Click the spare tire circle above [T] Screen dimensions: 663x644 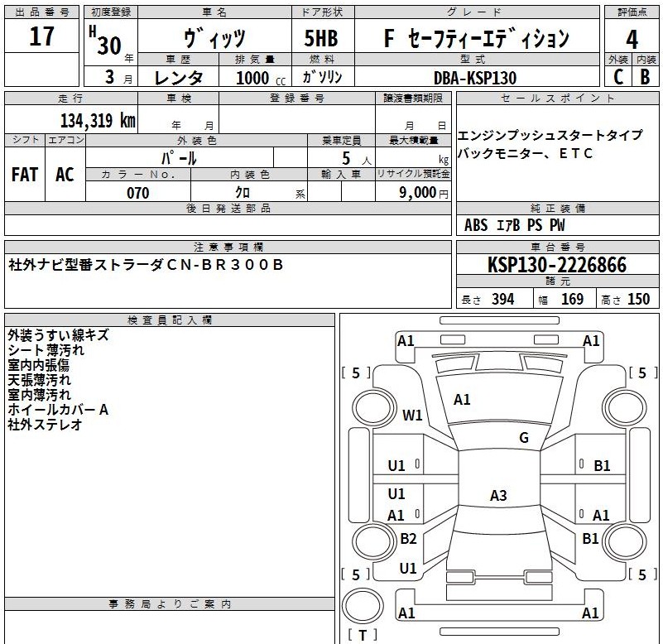pos(363,606)
